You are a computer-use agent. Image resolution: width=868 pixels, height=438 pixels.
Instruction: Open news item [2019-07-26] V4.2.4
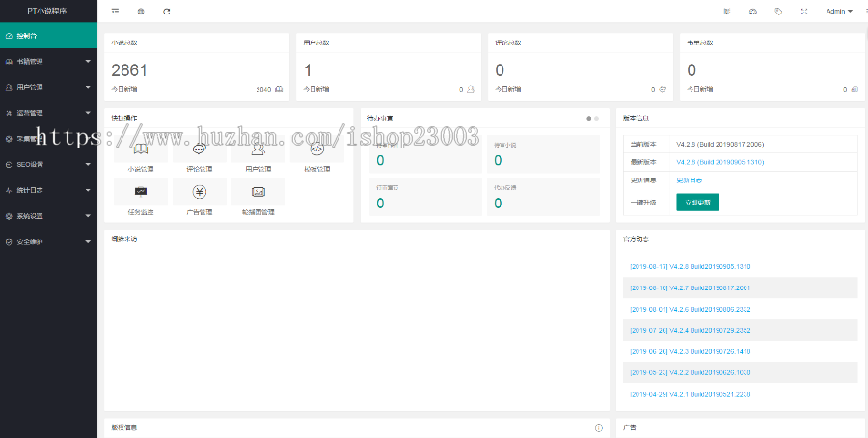tap(691, 331)
